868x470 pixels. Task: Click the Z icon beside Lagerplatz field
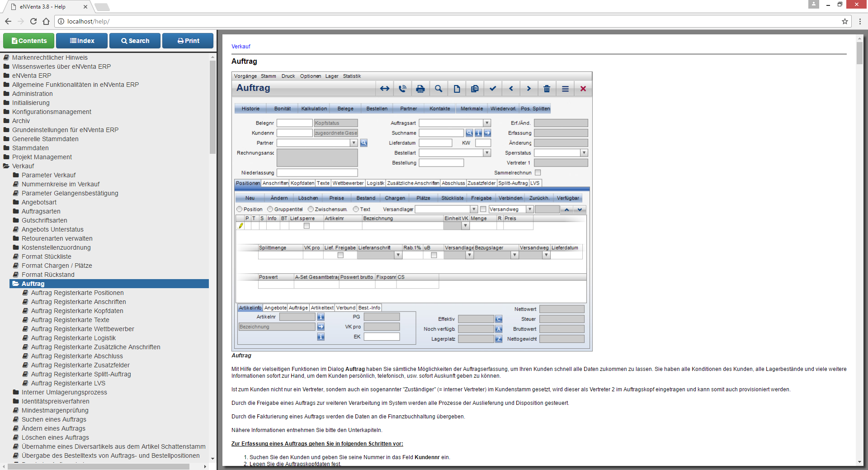tap(499, 339)
